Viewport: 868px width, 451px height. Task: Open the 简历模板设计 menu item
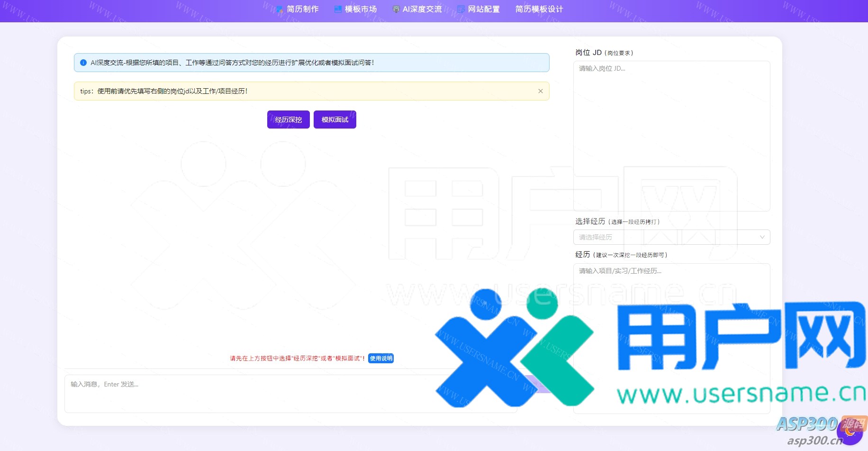pos(539,9)
